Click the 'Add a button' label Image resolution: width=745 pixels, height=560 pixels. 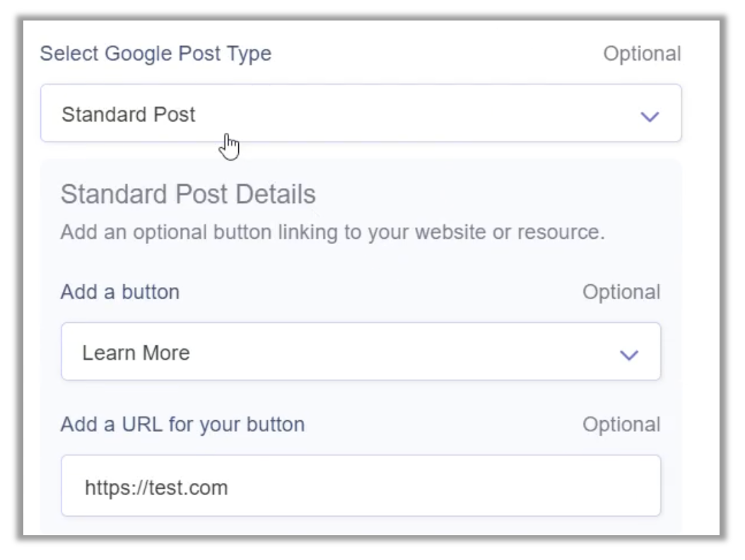119,292
